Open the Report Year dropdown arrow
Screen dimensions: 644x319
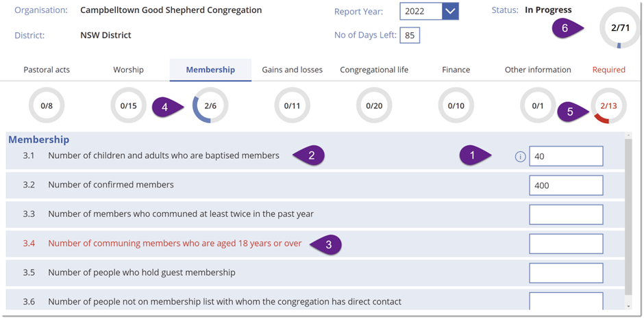[x=450, y=12]
